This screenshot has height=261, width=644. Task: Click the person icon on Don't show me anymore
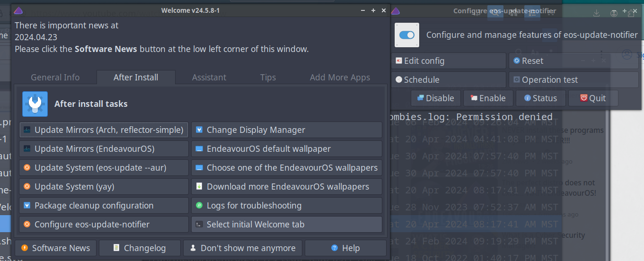(193, 248)
